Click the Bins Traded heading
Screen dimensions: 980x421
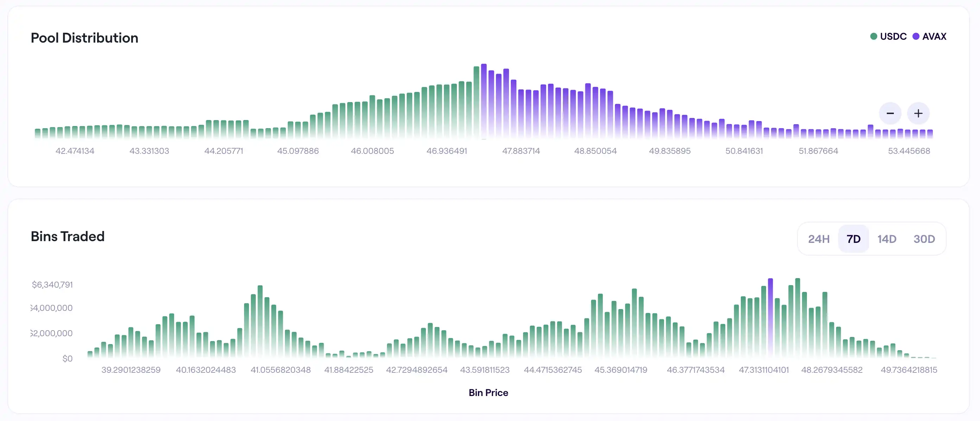(68, 236)
